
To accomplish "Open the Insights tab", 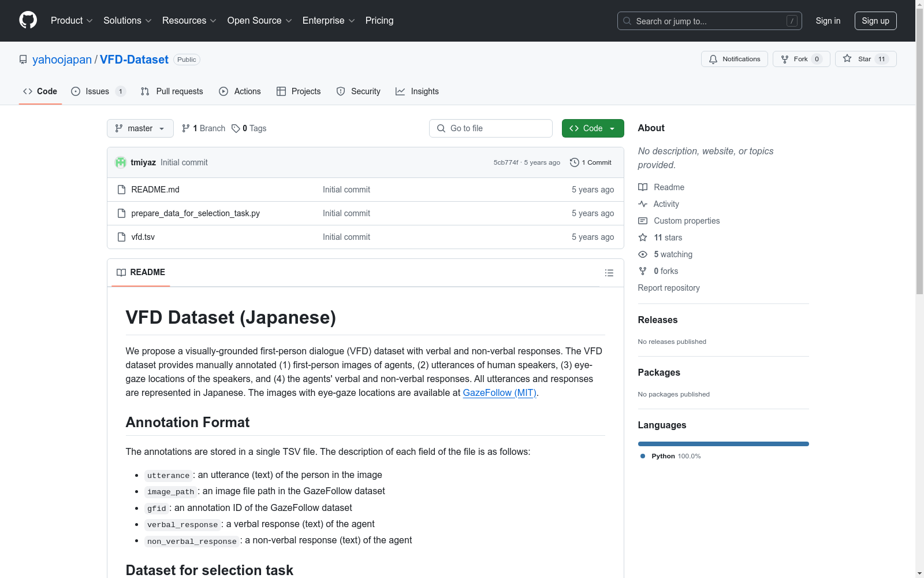I will [418, 91].
